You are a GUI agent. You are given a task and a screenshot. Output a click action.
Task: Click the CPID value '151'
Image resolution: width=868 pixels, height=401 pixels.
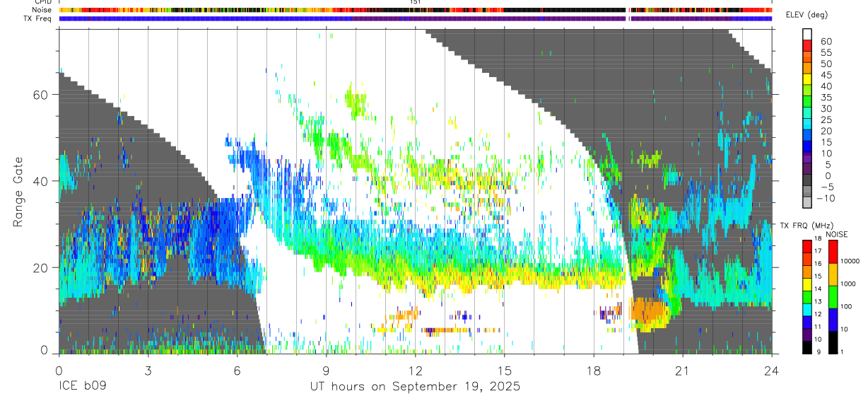(416, 2)
